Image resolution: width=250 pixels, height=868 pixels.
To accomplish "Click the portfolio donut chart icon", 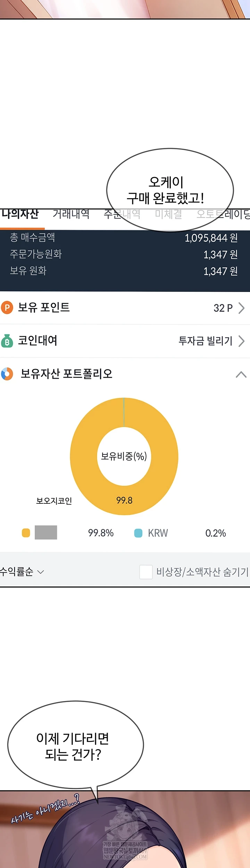I will pos(7,374).
